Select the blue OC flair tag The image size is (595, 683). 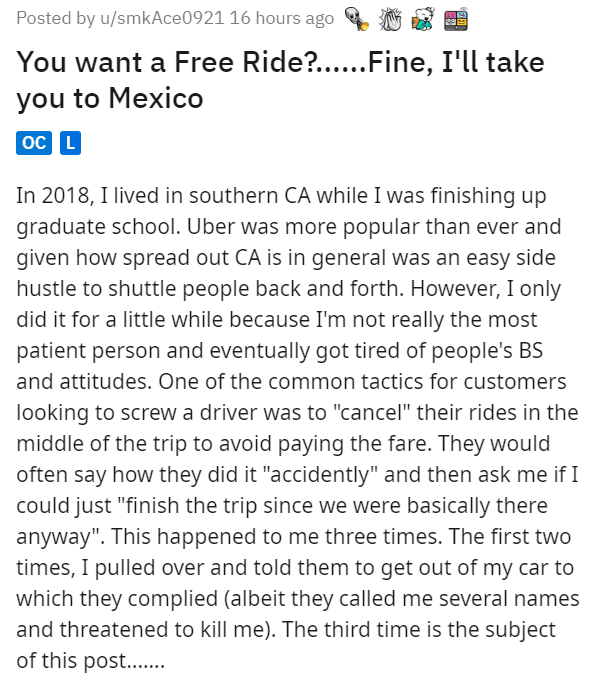click(x=34, y=143)
